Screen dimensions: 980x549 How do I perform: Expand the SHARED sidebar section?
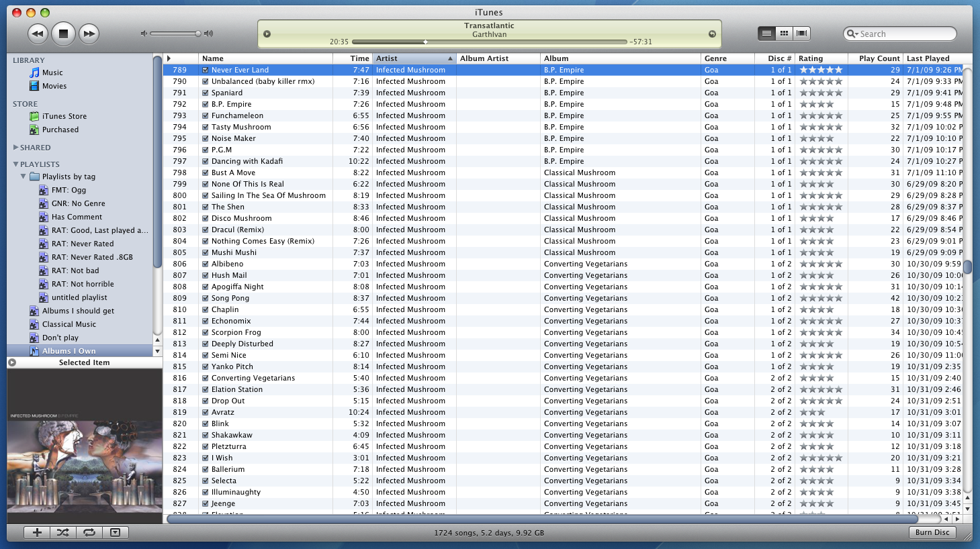pos(15,148)
